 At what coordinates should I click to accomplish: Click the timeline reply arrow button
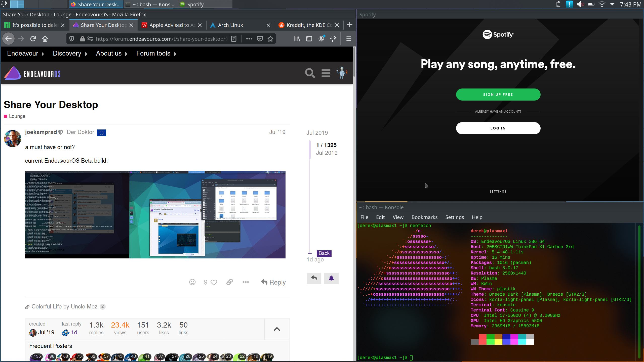tap(314, 278)
